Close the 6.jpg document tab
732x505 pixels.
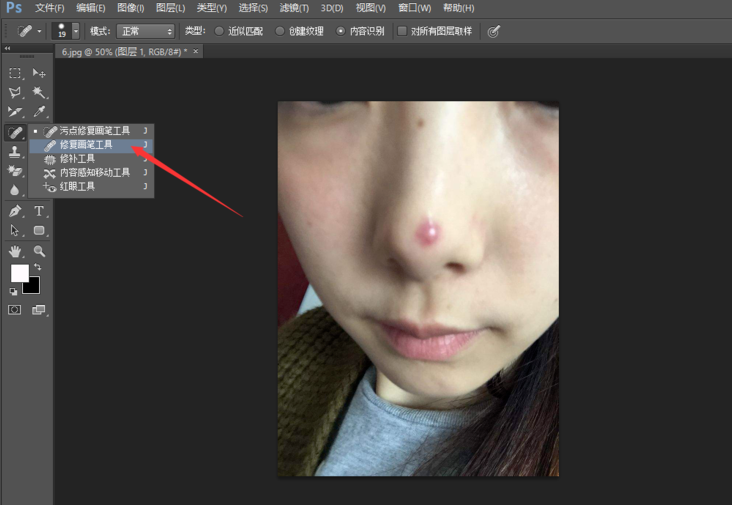tap(196, 50)
